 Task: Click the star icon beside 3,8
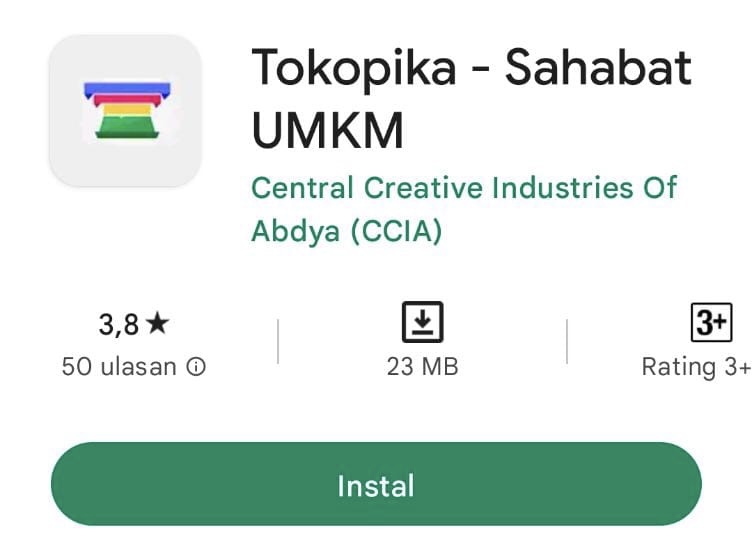click(x=158, y=324)
